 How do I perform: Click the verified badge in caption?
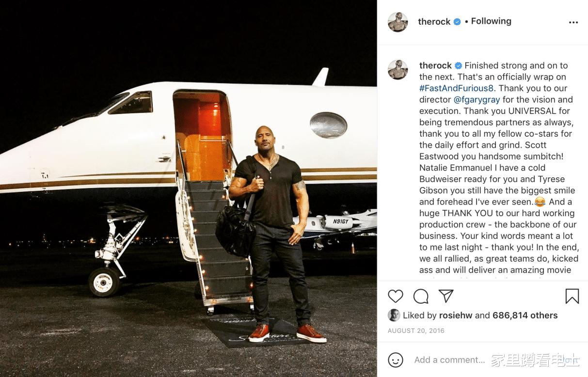coord(458,66)
